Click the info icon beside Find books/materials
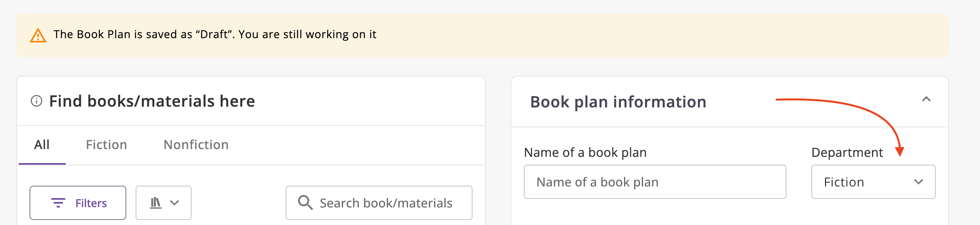This screenshot has width=980, height=225. tap(37, 101)
